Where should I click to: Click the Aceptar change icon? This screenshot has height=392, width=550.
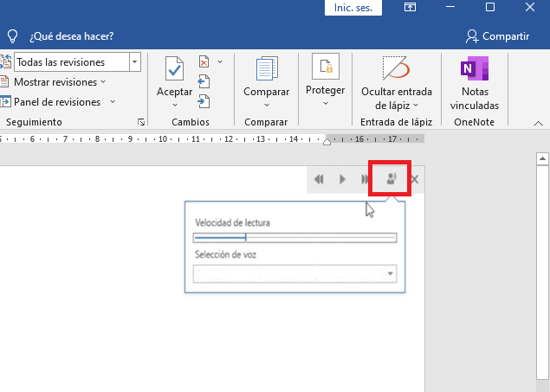[174, 69]
